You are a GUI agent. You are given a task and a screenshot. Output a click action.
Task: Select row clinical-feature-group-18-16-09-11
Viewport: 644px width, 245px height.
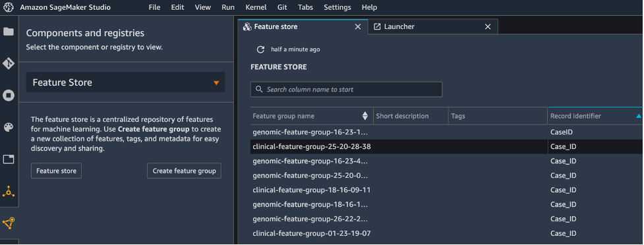447,190
